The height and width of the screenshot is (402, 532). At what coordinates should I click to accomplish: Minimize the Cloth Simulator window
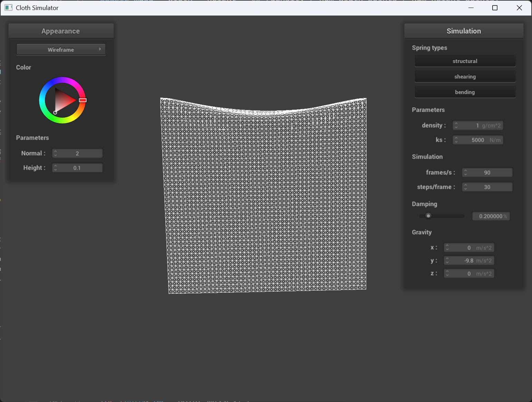coord(471,8)
